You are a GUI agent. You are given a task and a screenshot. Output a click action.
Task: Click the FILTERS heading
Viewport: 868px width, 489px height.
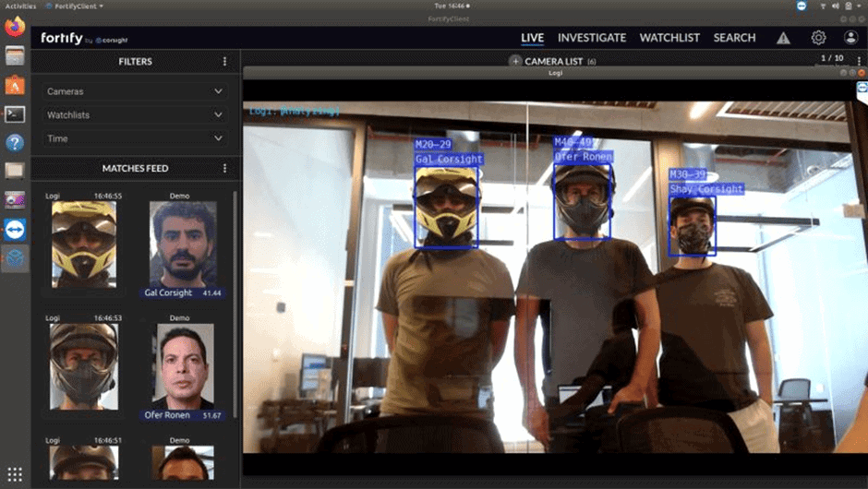pyautogui.click(x=135, y=62)
